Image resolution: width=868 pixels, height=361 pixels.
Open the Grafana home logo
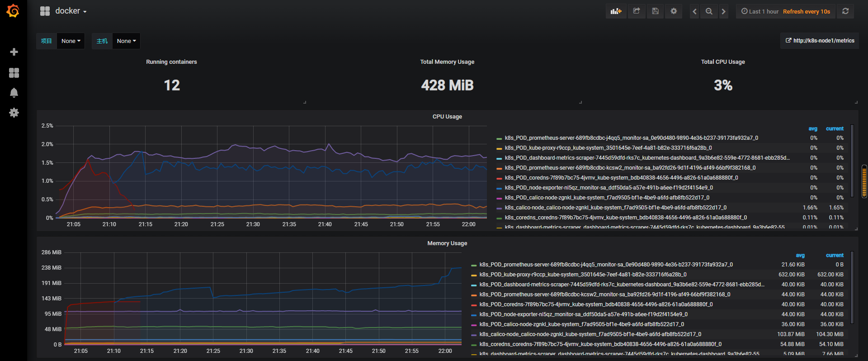[x=13, y=11]
